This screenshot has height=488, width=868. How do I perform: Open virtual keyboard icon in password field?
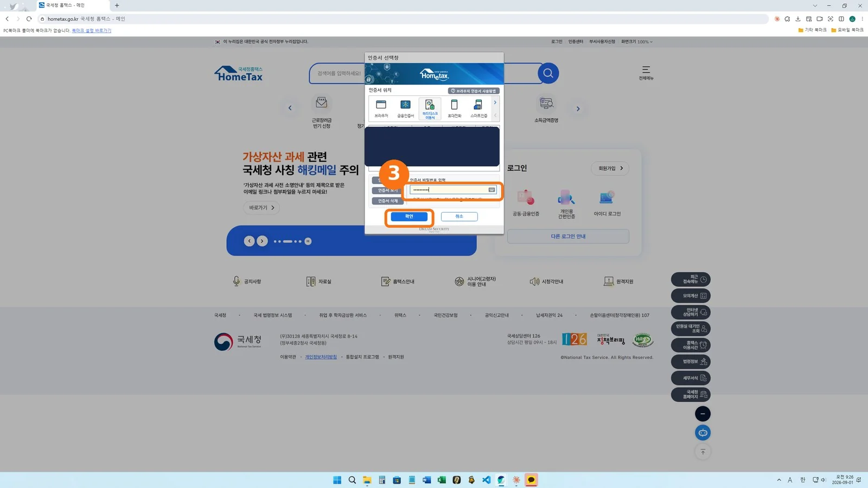492,190
